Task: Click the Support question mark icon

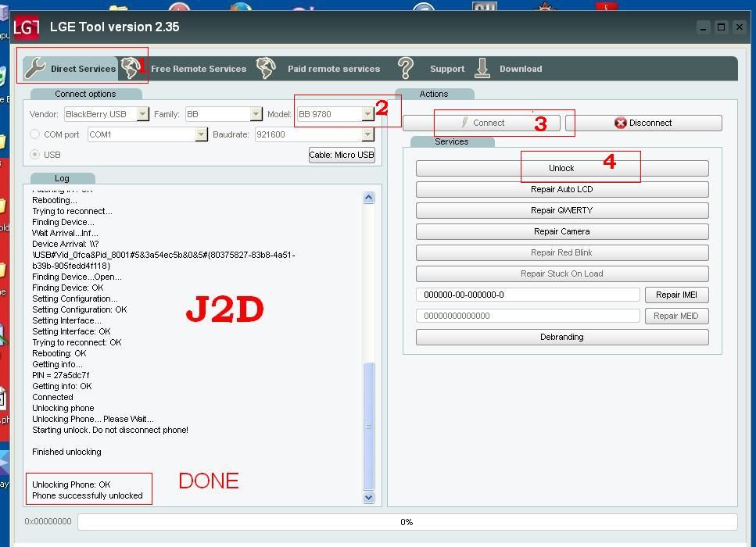Action: tap(406, 68)
